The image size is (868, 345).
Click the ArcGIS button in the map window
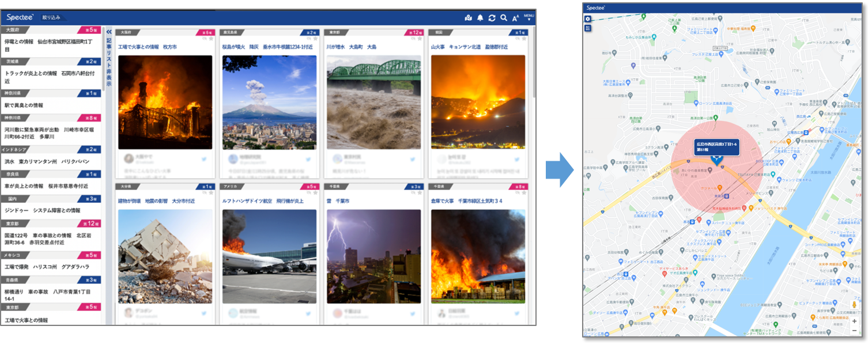[588, 28]
